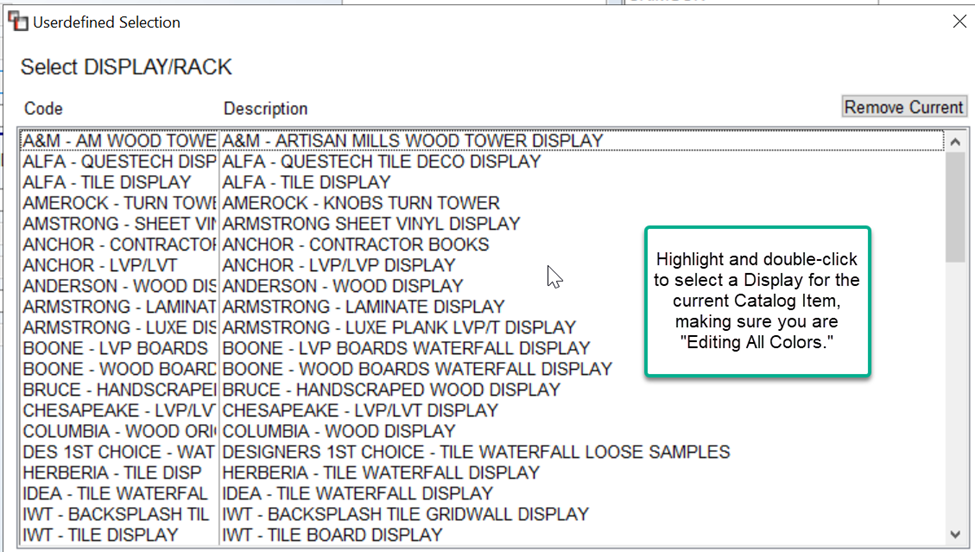Viewport: 975px width, 552px height.
Task: Click code A&M - AM WOOD TOWE
Action: 119,140
